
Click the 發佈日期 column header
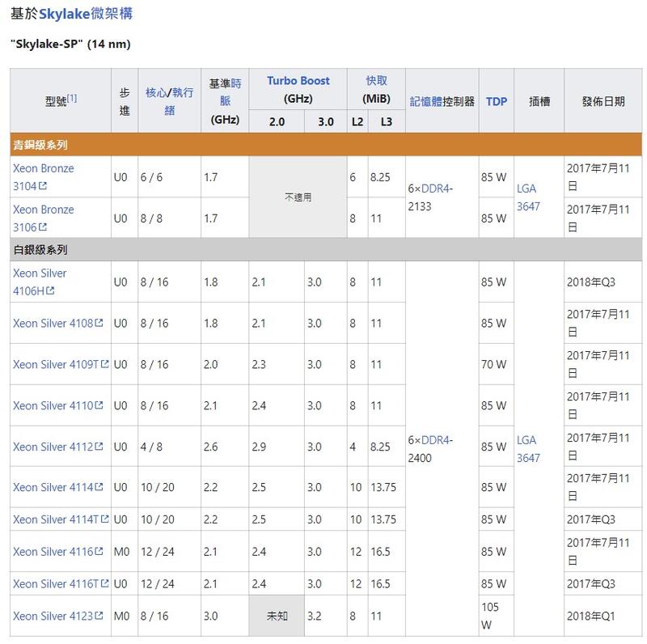(x=603, y=101)
